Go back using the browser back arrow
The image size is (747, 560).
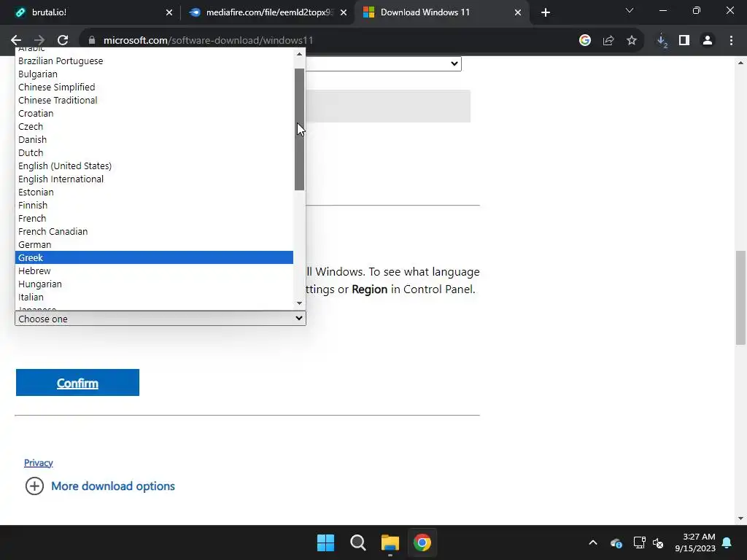[16, 41]
